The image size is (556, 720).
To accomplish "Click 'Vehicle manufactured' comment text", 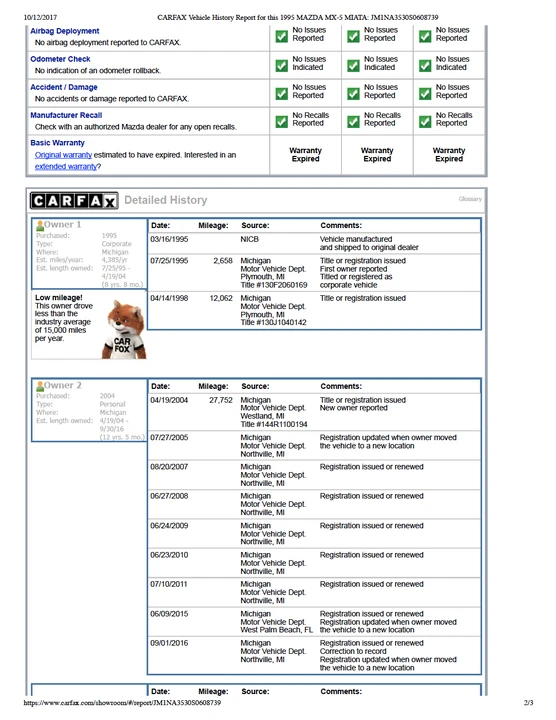I will point(356,239).
